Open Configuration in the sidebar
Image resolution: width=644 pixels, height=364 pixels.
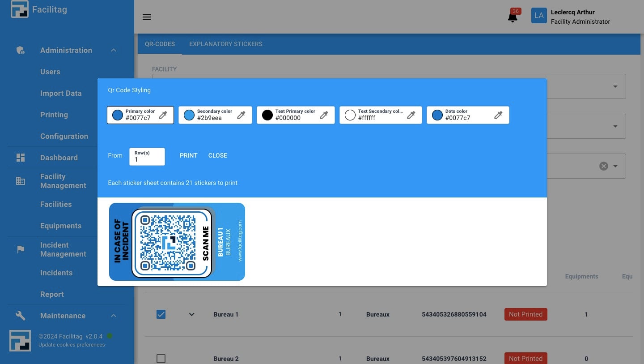pos(64,136)
